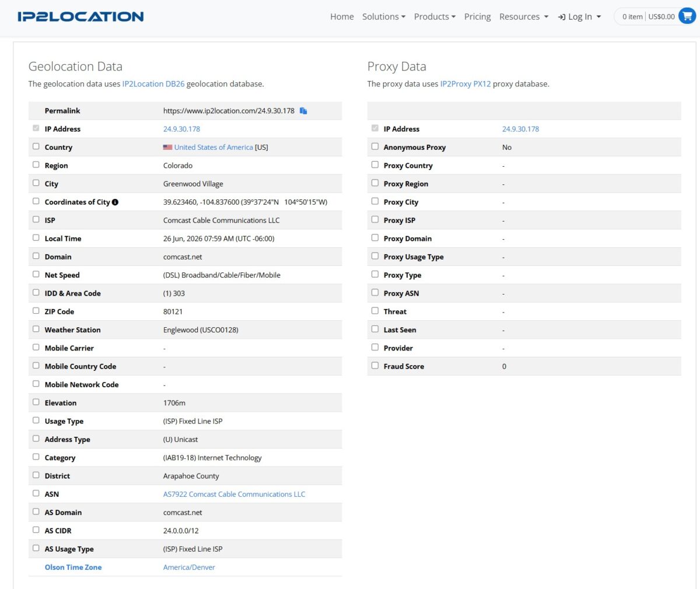The image size is (700, 589).
Task: Click the permalink URL text
Action: tap(229, 111)
